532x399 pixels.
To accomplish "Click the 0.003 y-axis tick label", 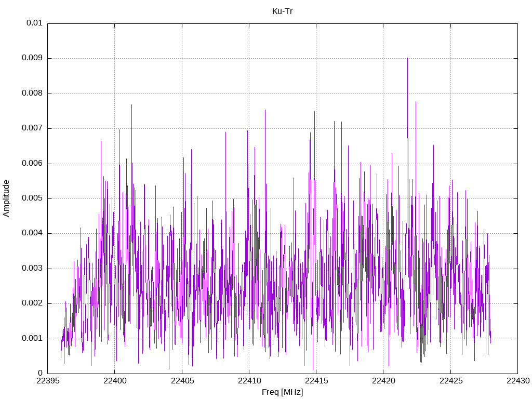I will [x=32, y=269].
